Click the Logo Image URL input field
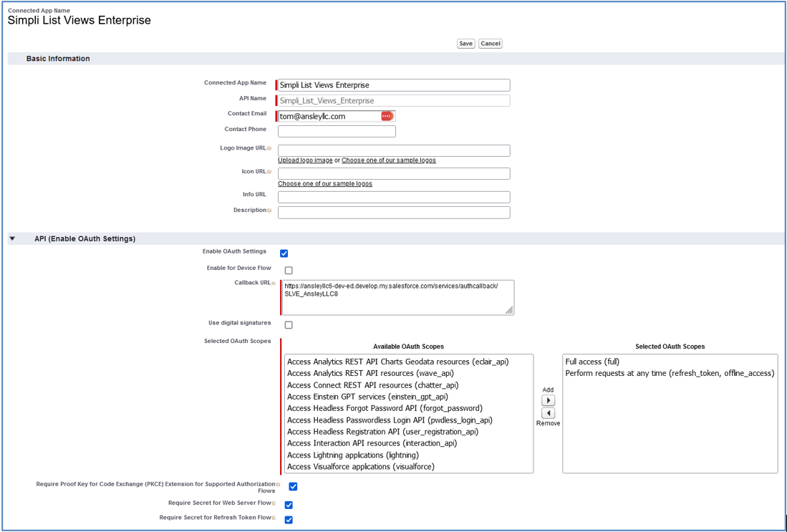Screen dimensions: 787x532 [x=394, y=150]
